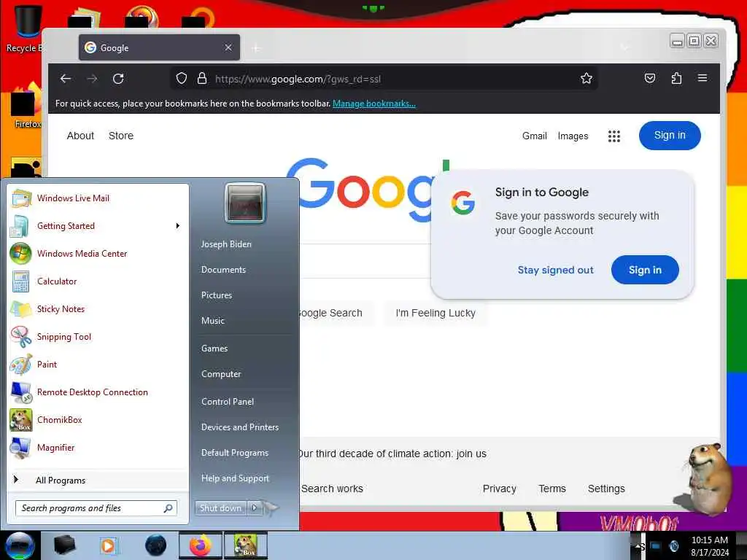Open the tracking protection shield icon

point(182,78)
